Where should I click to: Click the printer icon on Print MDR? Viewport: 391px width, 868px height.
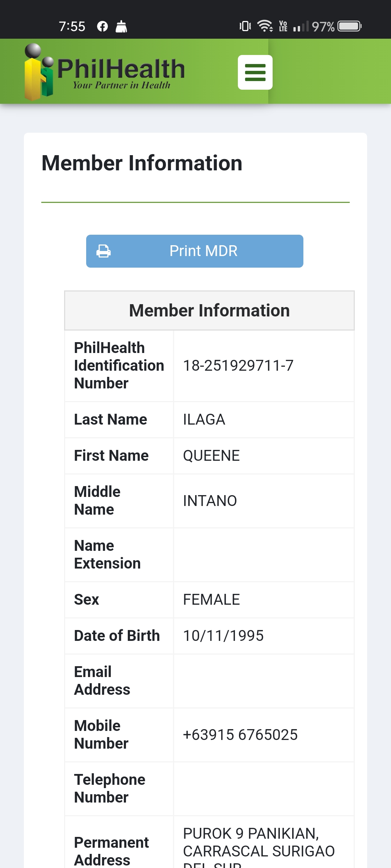point(104,251)
